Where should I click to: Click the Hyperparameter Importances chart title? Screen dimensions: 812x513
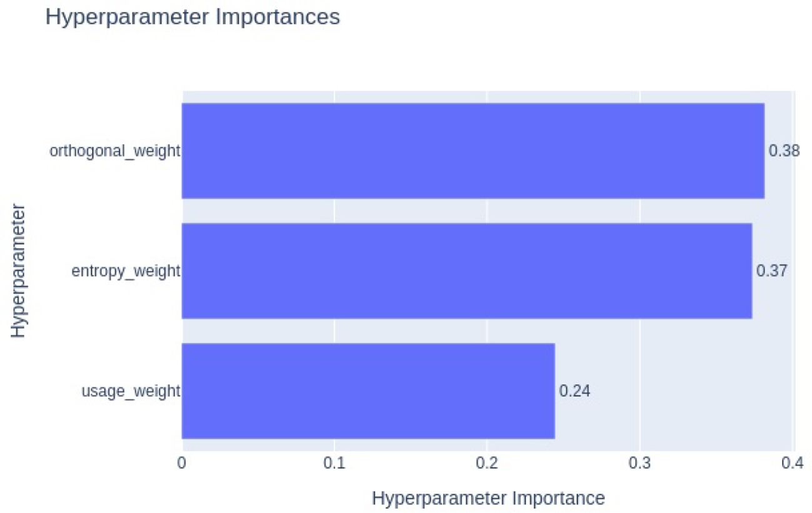(x=193, y=18)
